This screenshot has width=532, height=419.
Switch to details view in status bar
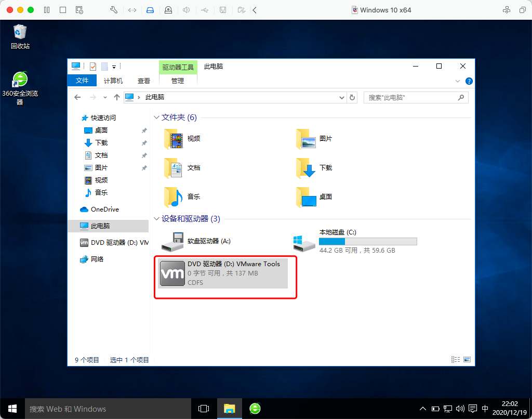coord(456,359)
